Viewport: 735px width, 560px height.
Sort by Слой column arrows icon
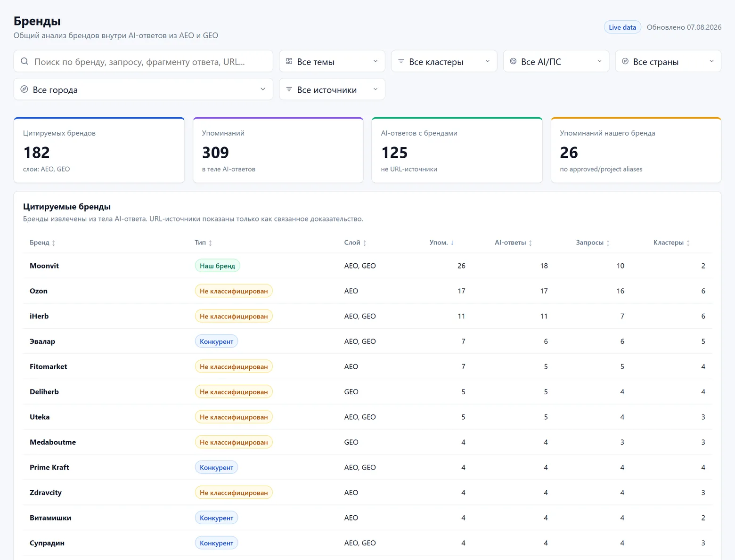(x=365, y=243)
